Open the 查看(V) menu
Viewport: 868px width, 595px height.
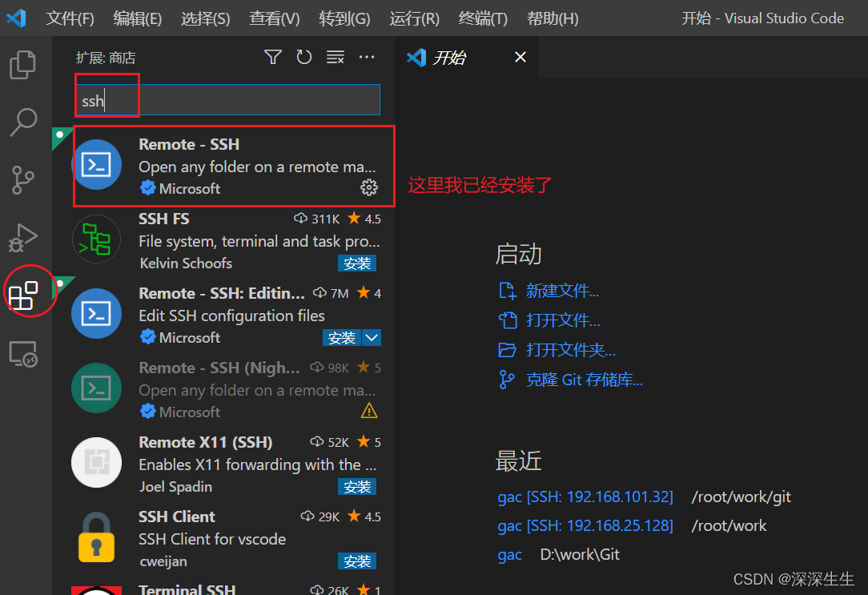click(x=274, y=18)
